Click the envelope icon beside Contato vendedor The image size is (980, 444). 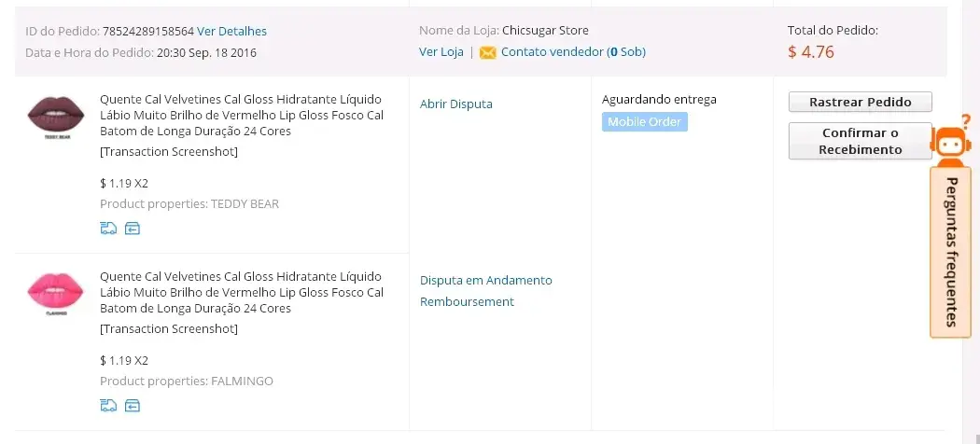pyautogui.click(x=487, y=52)
